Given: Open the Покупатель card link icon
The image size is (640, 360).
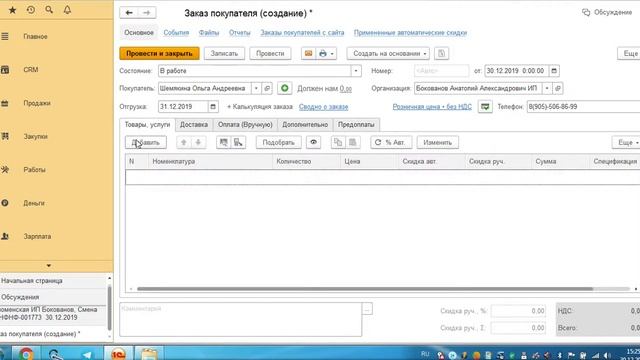Looking at the screenshot, I should point(267,88).
